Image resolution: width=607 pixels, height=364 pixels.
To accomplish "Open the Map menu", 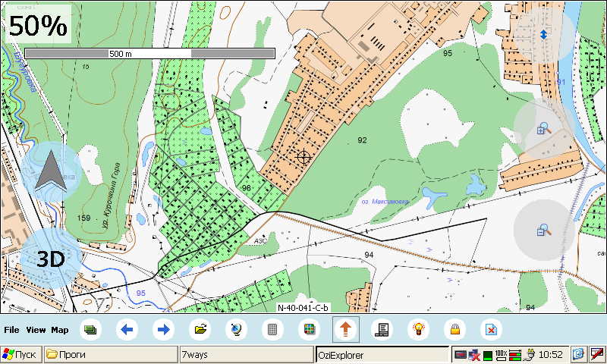I will 60,330.
